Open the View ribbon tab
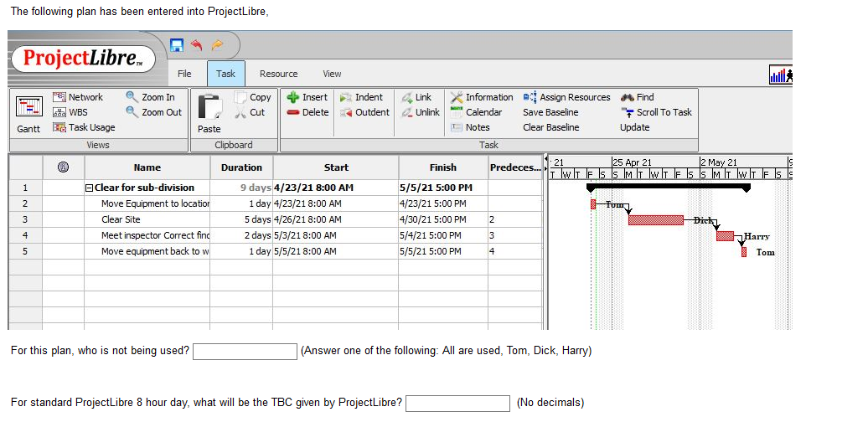 tap(332, 74)
